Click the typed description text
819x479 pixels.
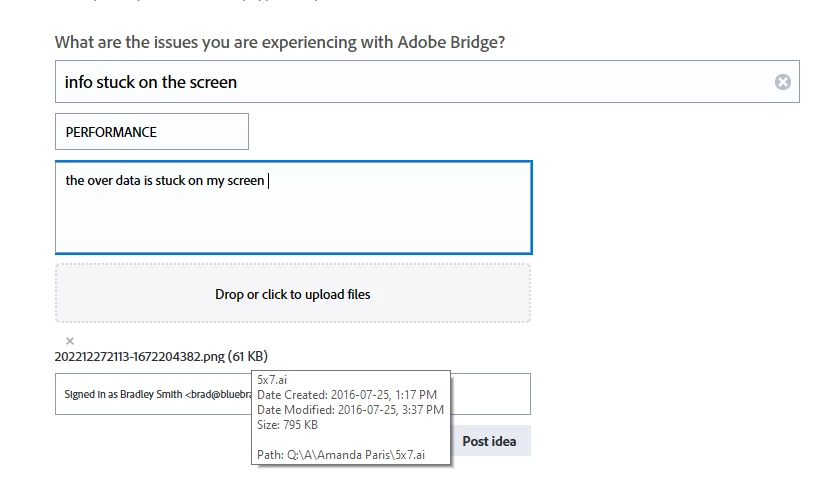coord(165,181)
